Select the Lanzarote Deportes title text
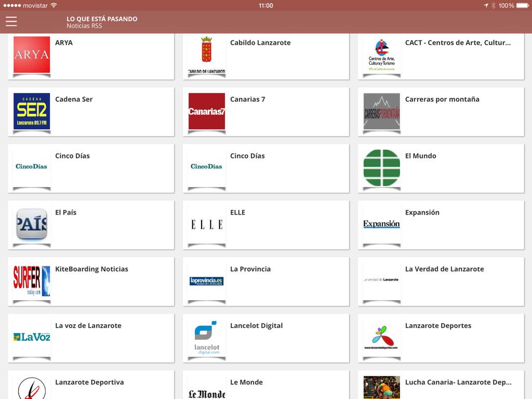The image size is (532, 399). 438,326
